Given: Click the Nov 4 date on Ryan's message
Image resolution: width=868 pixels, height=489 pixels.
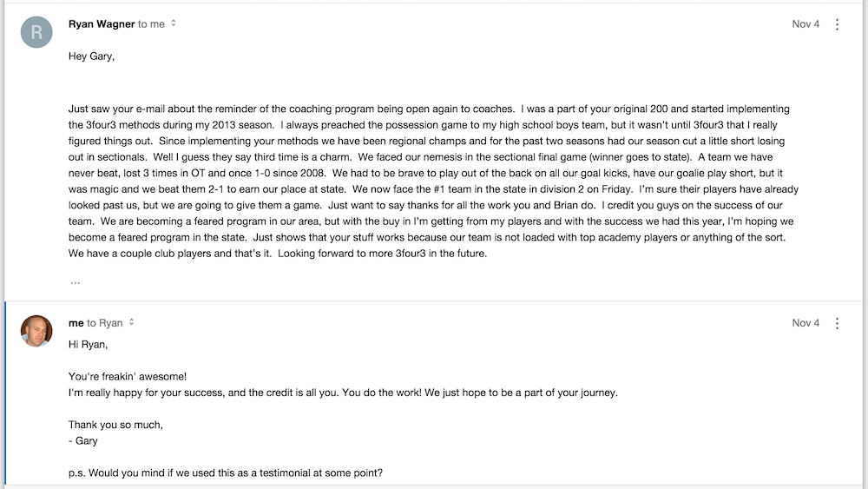Looking at the screenshot, I should click(x=806, y=23).
